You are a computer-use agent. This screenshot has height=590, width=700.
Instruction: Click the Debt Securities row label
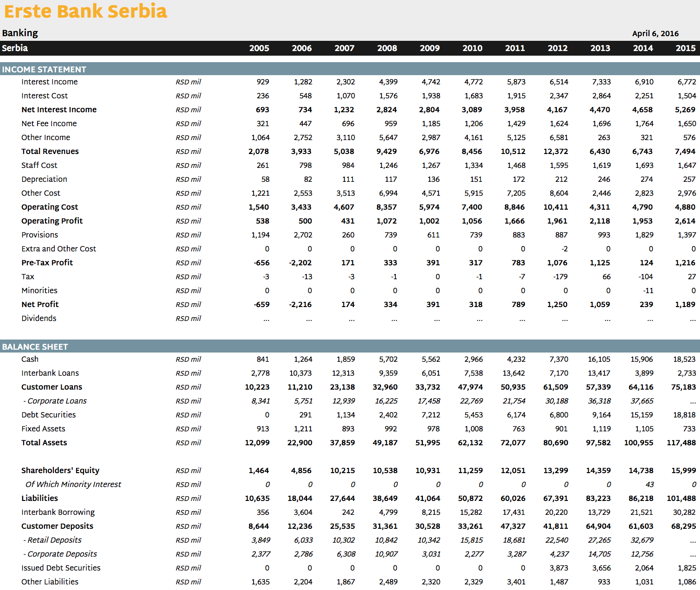(49, 415)
